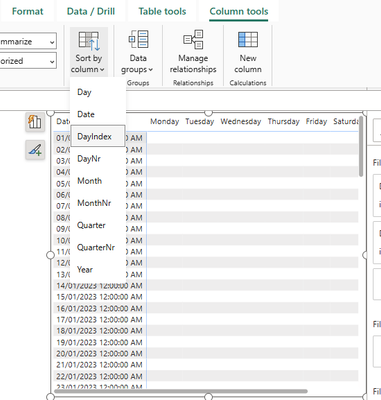Open the categorized data category dropdown
Screen dimensions: 381x400
(28, 61)
